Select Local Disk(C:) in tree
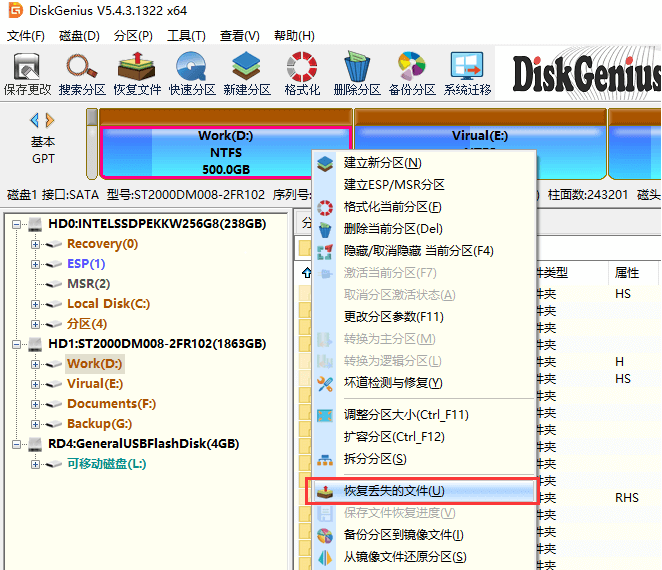Image resolution: width=662 pixels, height=570 pixels. [x=109, y=304]
